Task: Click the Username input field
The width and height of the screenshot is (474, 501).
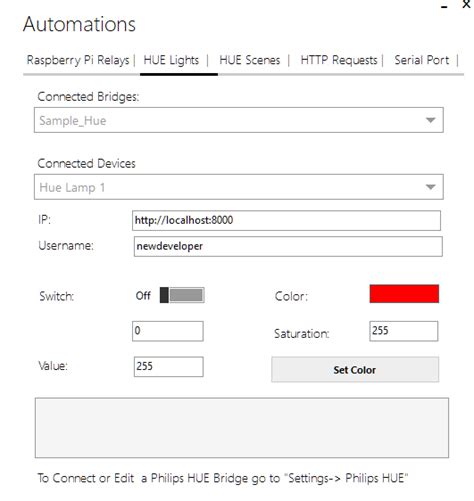Action: point(288,247)
